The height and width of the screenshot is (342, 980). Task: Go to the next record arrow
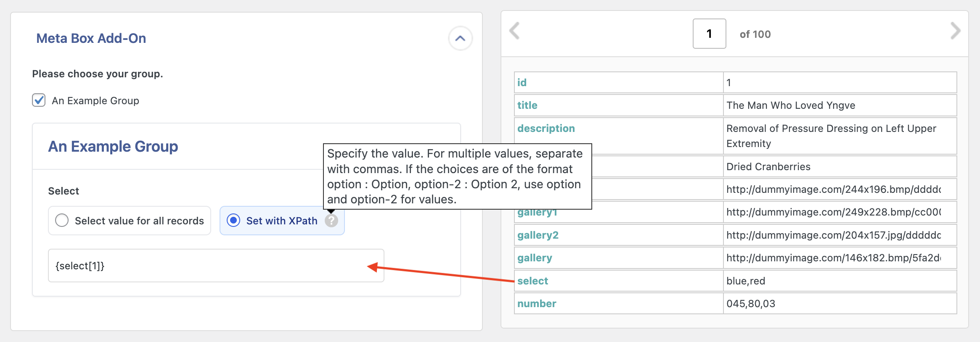tap(955, 31)
